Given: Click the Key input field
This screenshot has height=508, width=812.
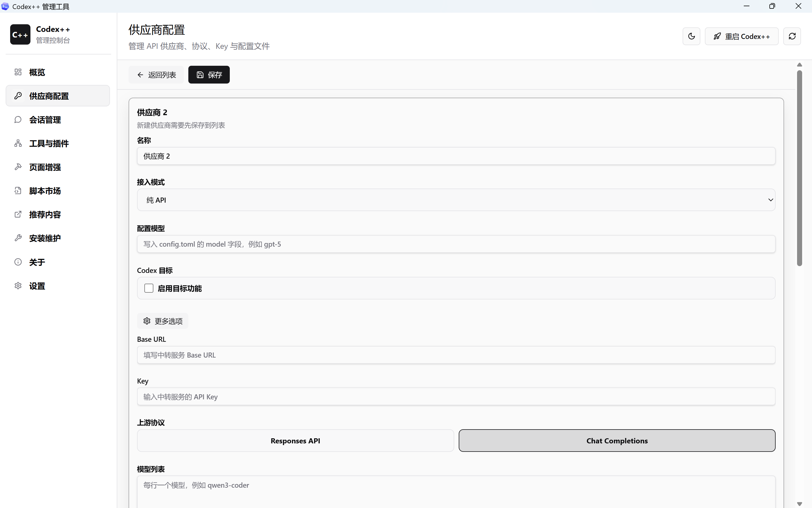Looking at the screenshot, I should (456, 397).
